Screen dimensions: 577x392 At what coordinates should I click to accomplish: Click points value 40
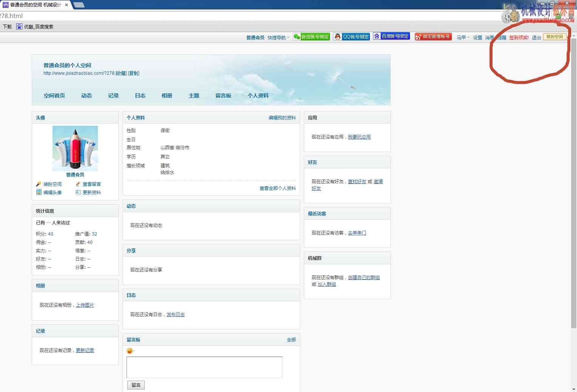[51, 234]
